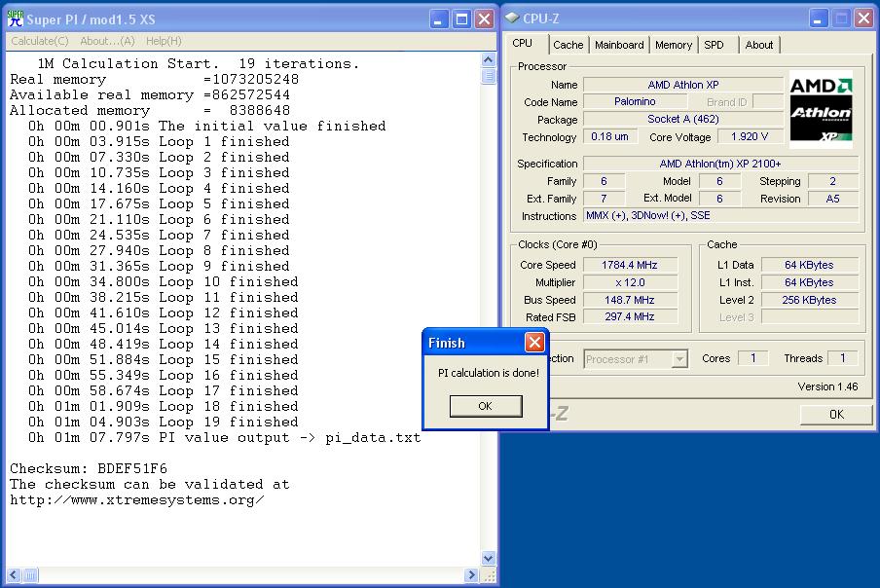Maximize the Super PI window
This screenshot has height=588, width=880.
click(x=461, y=19)
